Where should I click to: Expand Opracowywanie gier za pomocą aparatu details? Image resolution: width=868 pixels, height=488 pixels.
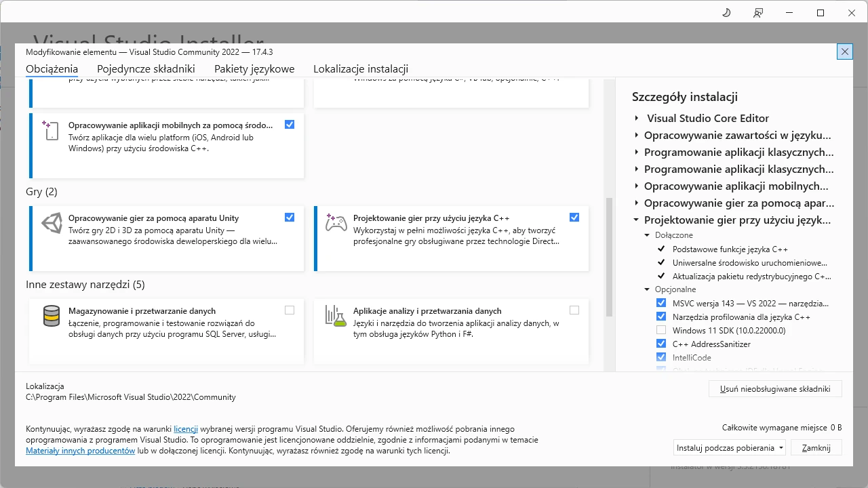coord(636,203)
